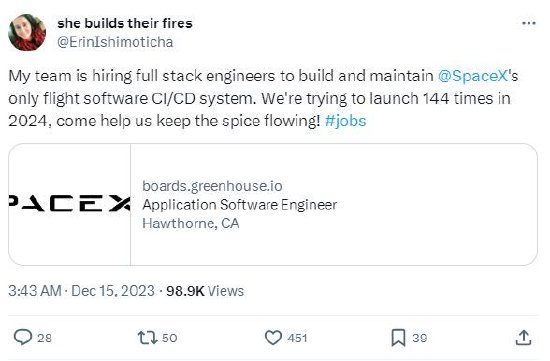Click the share upload icon
The height and width of the screenshot is (361, 550).
(x=523, y=337)
